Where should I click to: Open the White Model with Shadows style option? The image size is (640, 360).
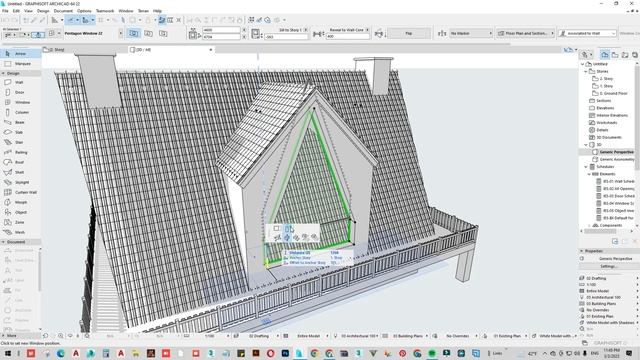coord(610,322)
